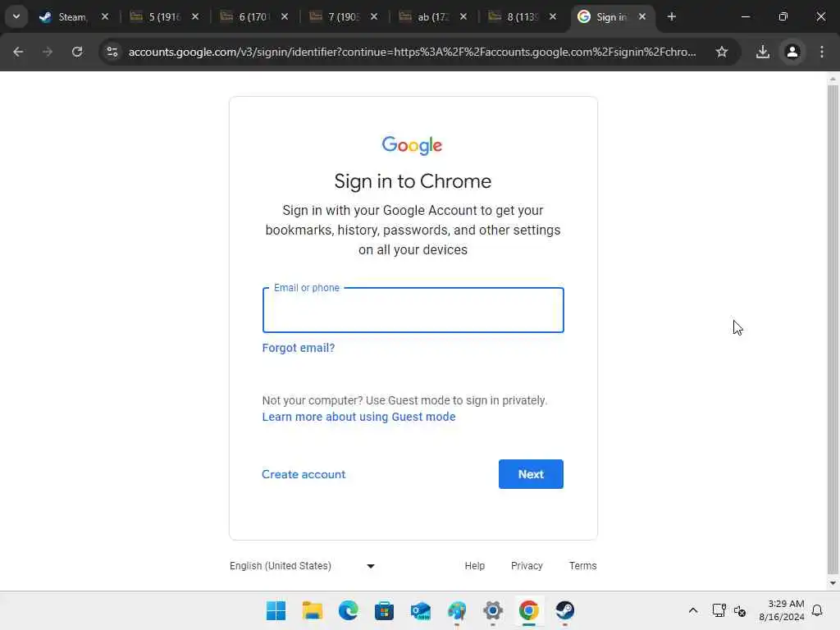Click the Forgot email? link

[x=299, y=348]
